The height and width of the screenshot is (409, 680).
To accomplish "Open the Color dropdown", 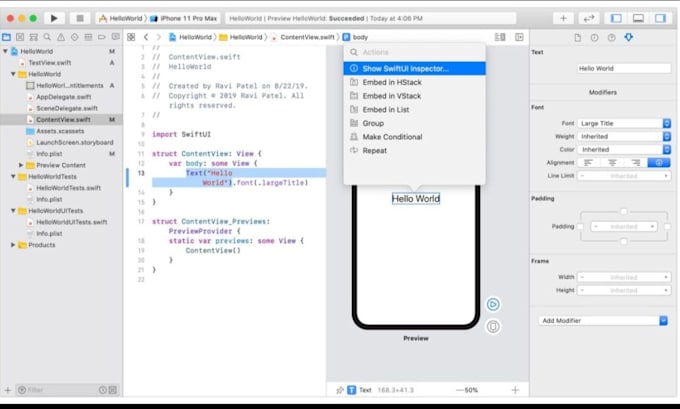I will point(624,150).
